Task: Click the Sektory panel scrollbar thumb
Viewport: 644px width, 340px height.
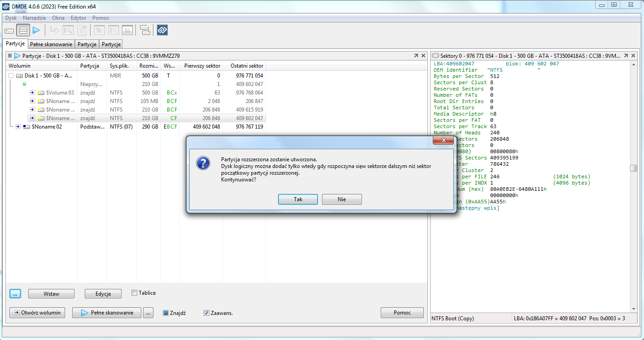Action: click(x=633, y=168)
